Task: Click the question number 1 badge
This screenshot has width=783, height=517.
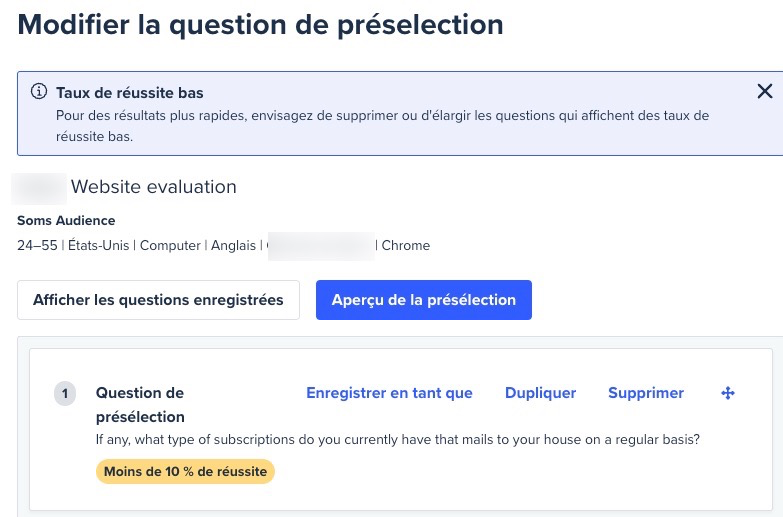Action: click(x=65, y=394)
